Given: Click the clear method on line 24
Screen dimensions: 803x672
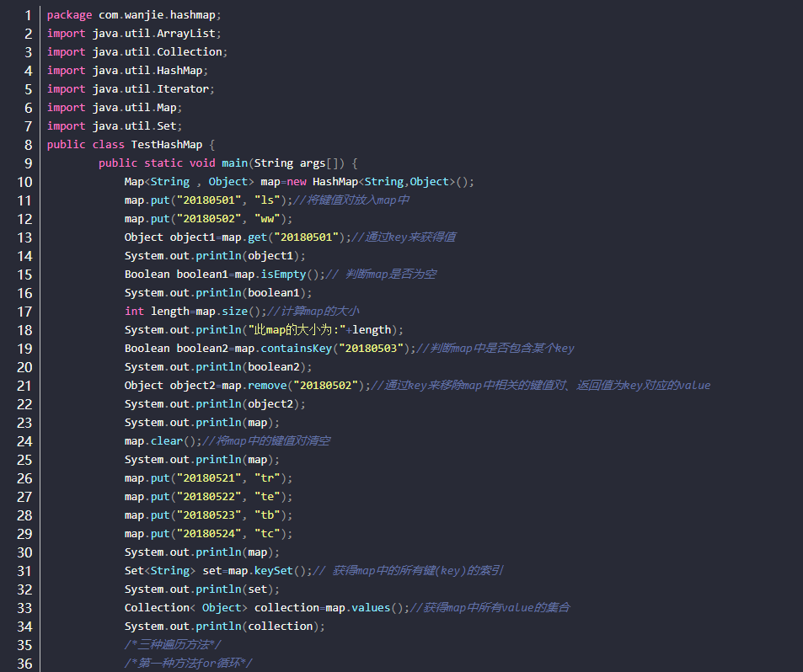Looking at the screenshot, I should coord(167,441).
